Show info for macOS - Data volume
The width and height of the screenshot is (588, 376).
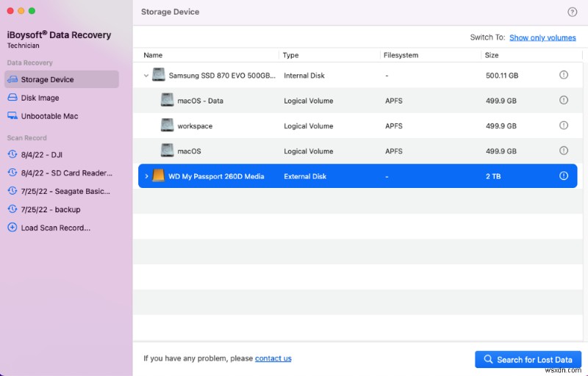(x=564, y=100)
